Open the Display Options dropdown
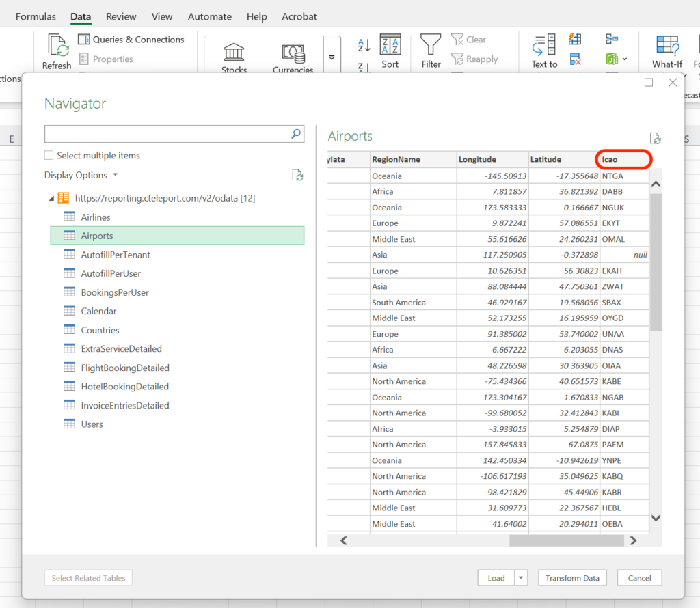The width and height of the screenshot is (700, 608). click(81, 175)
